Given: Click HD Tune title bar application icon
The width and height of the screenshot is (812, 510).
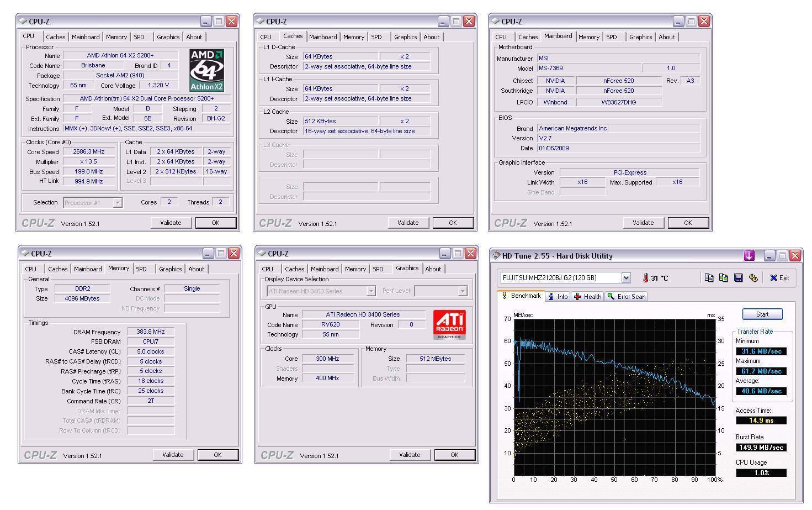Looking at the screenshot, I should 496,255.
